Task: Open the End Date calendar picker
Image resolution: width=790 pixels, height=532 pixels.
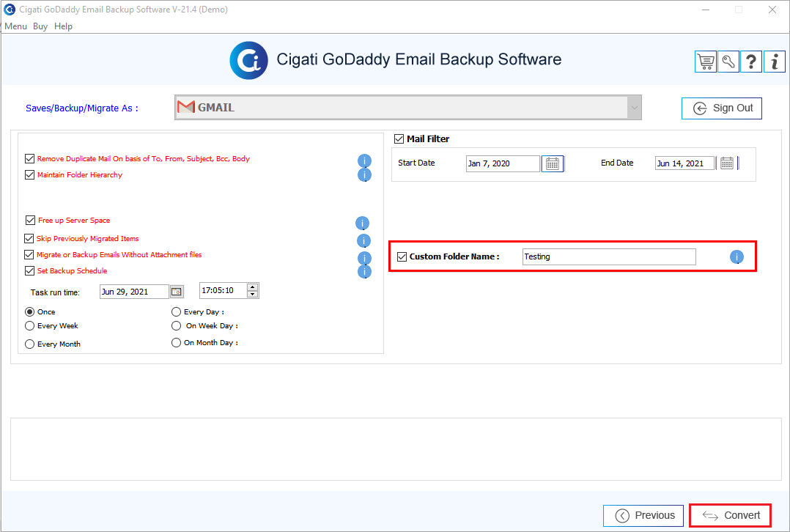Action: click(x=726, y=163)
